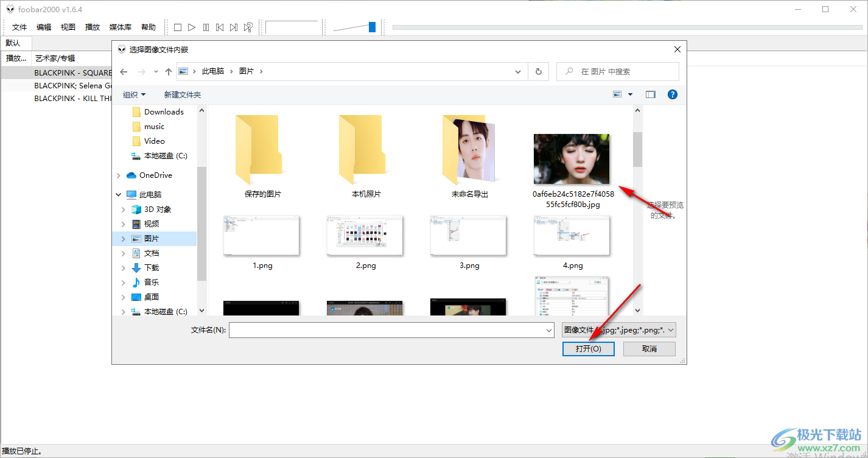Expand the OneDrive tree node

[x=119, y=175]
